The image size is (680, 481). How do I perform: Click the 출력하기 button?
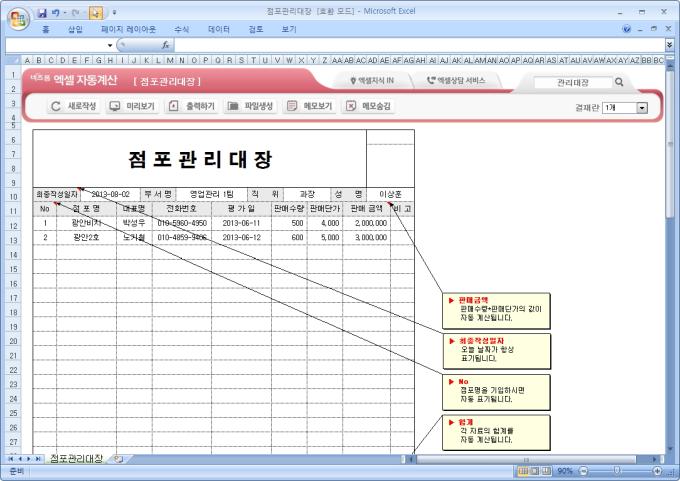click(191, 106)
